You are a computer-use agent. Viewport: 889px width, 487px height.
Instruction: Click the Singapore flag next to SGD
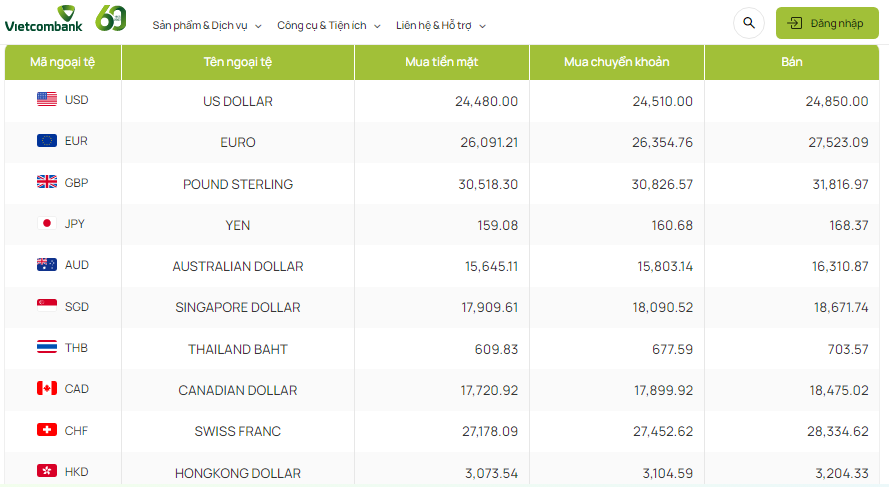click(x=47, y=306)
